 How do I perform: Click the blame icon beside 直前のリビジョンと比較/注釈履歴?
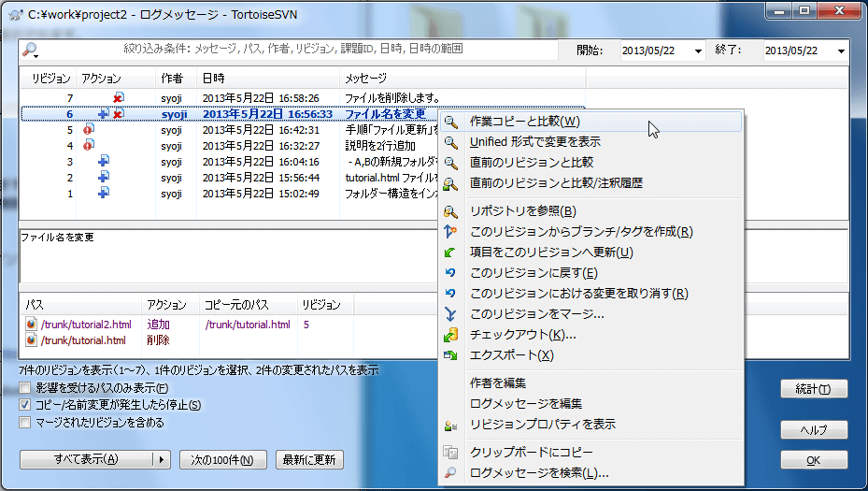point(451,183)
